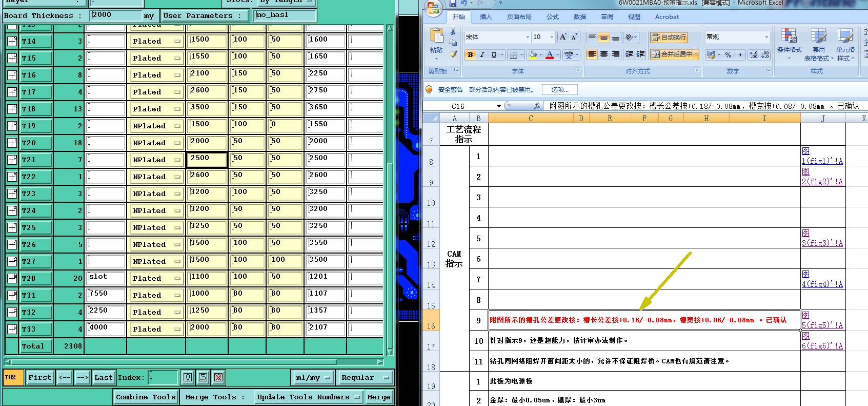The height and width of the screenshot is (406, 868).
Task: Toggle Underline formatting in Excel ribbon
Action: (x=494, y=54)
